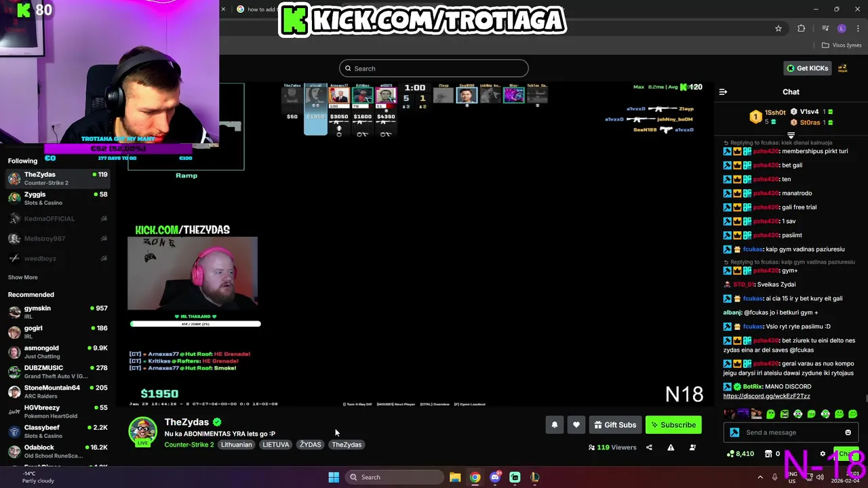
Task: Open HGVbreezy recommended channel
Action: point(57,411)
